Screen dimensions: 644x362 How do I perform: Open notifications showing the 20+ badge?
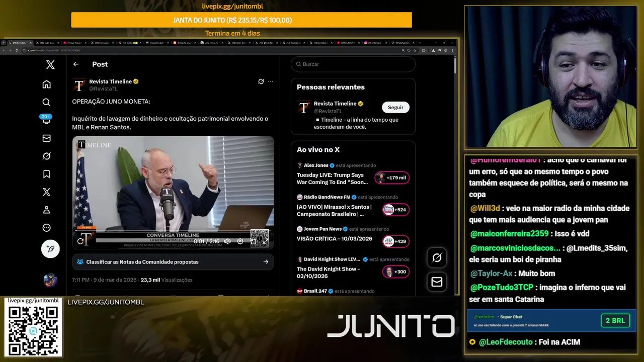point(46,120)
